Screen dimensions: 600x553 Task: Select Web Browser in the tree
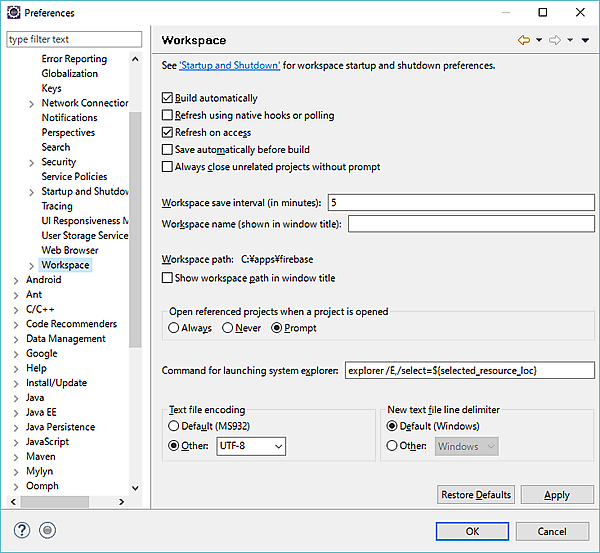tap(70, 250)
